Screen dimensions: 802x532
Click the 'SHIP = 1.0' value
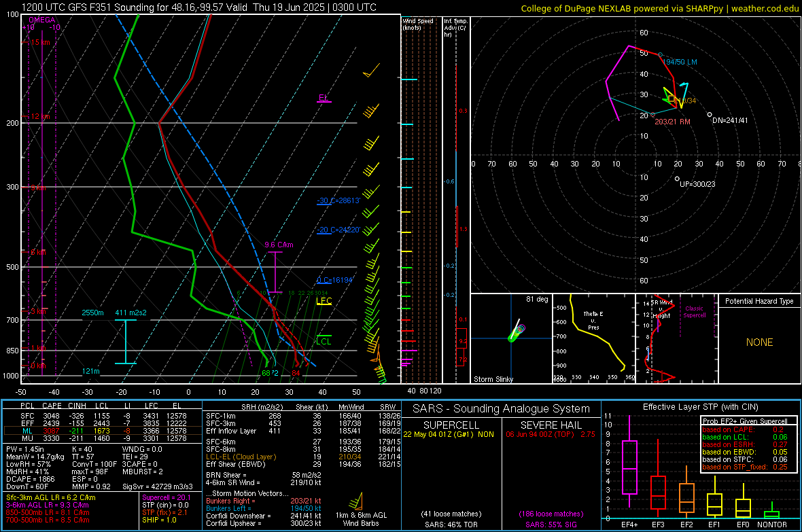coord(159,520)
